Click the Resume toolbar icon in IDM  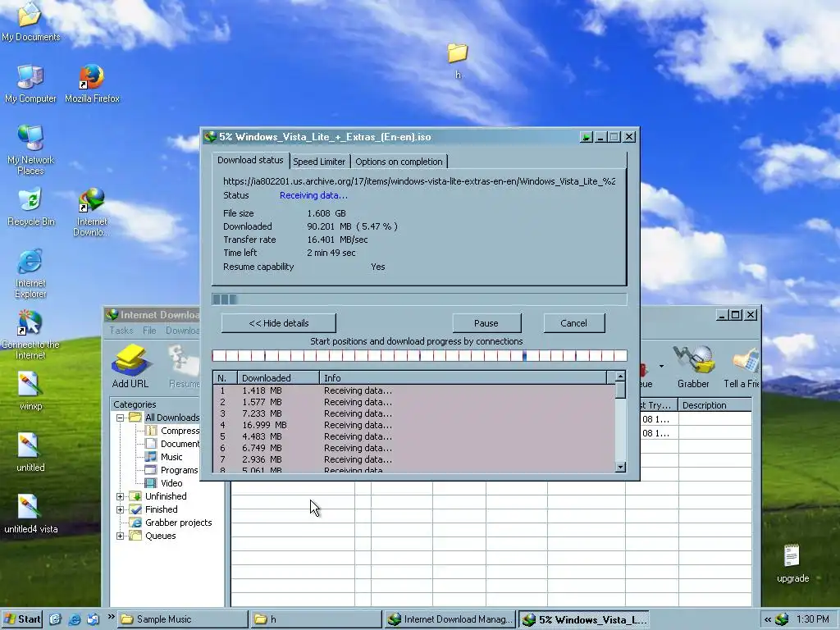tap(185, 367)
